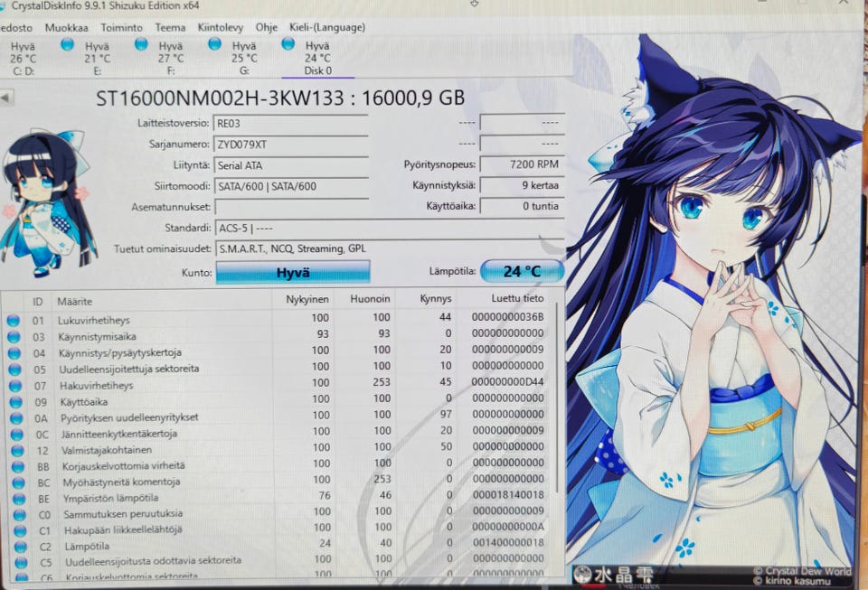868x590 pixels.
Task: Open the Ohje menu
Action: point(266,27)
